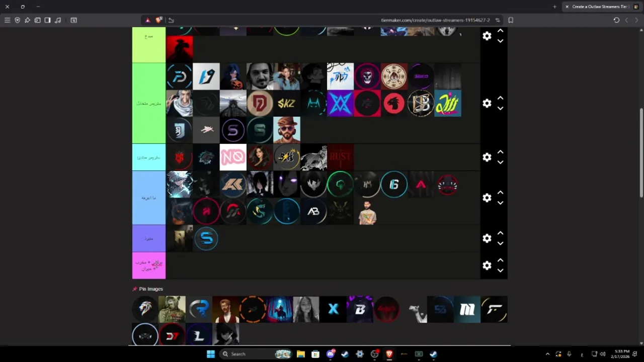Select the white L logo in Pin Images
Viewport: 644px width, 362px height.
tap(199, 336)
